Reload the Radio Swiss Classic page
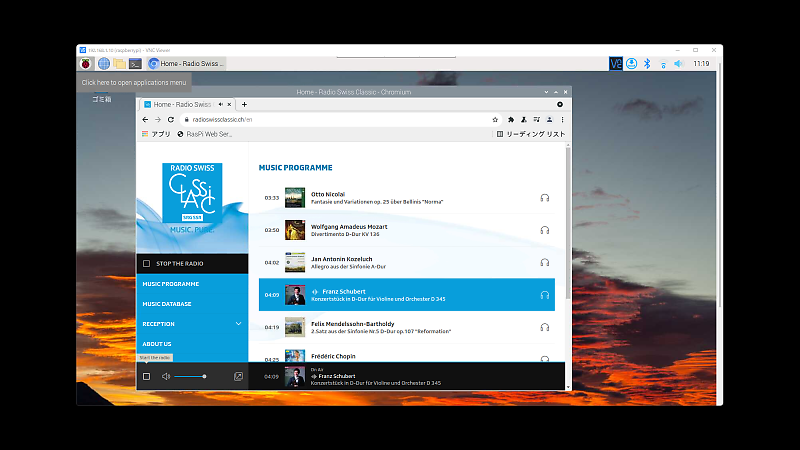Viewport: 800px width, 450px height. [x=171, y=119]
